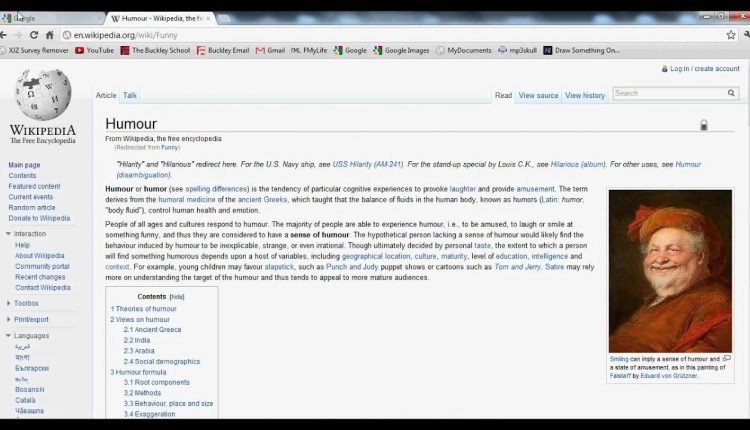This screenshot has width=750, height=430.
Task: Open the browser home page icon
Action: pos(49,35)
